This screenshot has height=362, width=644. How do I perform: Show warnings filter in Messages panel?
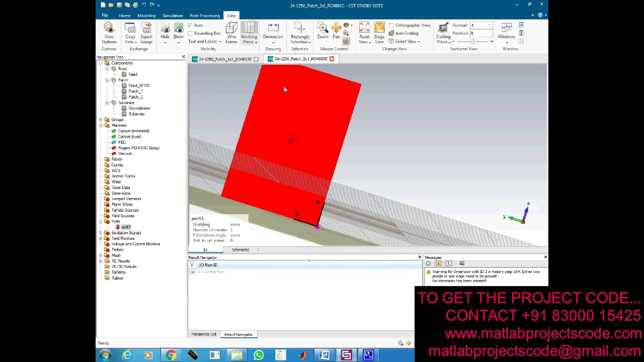438,263
